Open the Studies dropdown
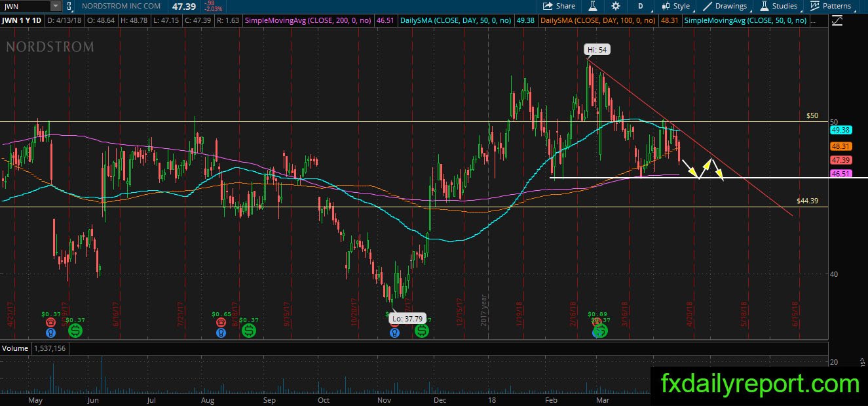868x406 pixels. [x=778, y=6]
